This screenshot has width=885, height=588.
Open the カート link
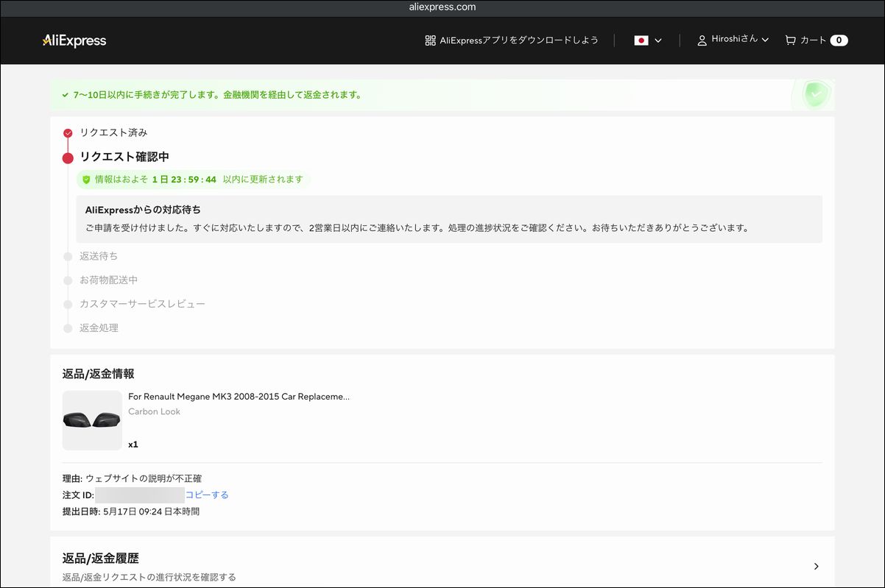[814, 40]
